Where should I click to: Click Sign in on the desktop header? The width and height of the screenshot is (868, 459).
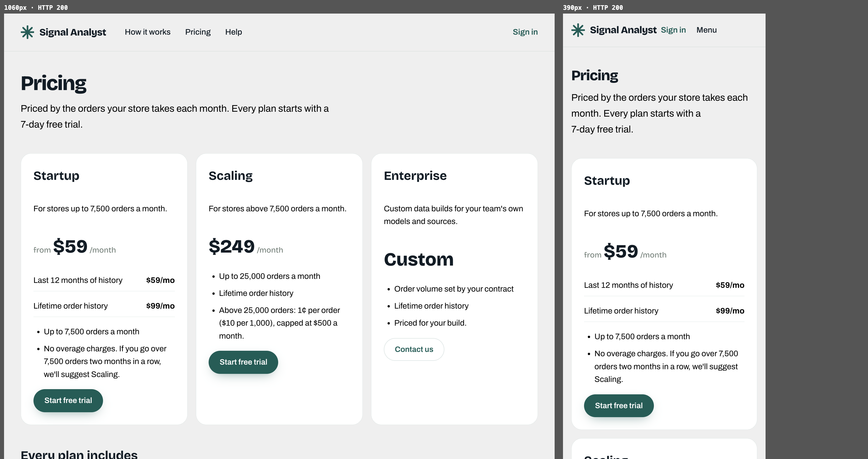[525, 32]
